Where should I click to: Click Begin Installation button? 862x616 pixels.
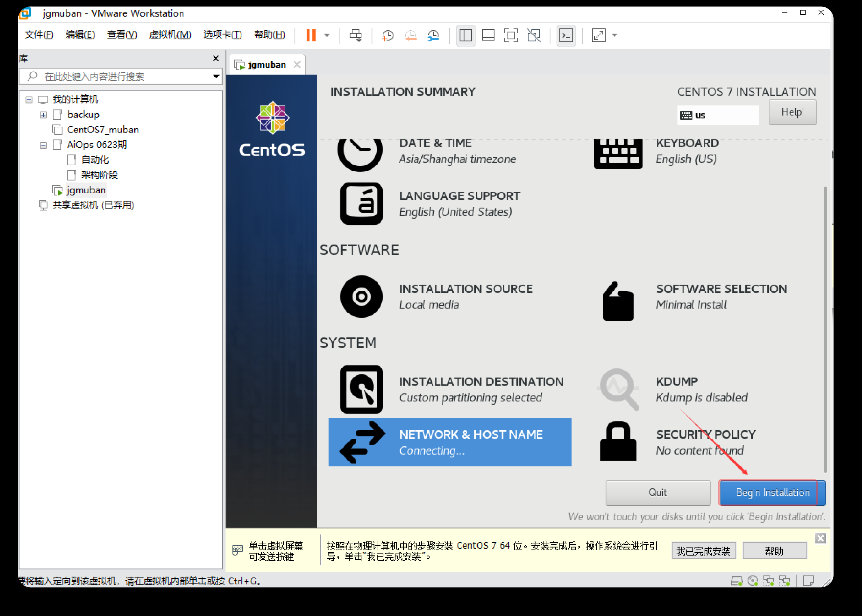point(772,493)
